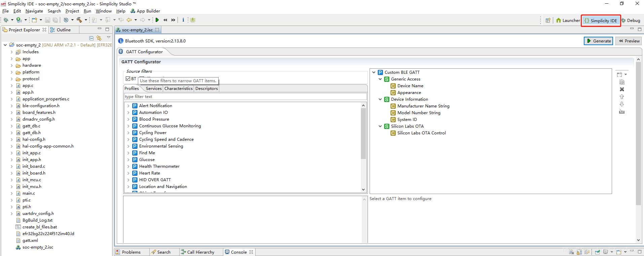This screenshot has width=644, height=256.
Task: Open the Project menu
Action: coord(72,11)
